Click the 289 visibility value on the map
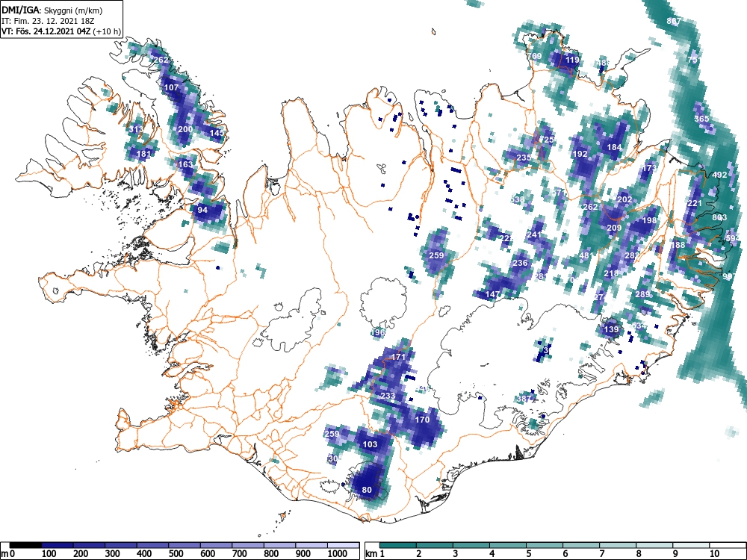Screen dimensions: 747x560 (x=642, y=294)
